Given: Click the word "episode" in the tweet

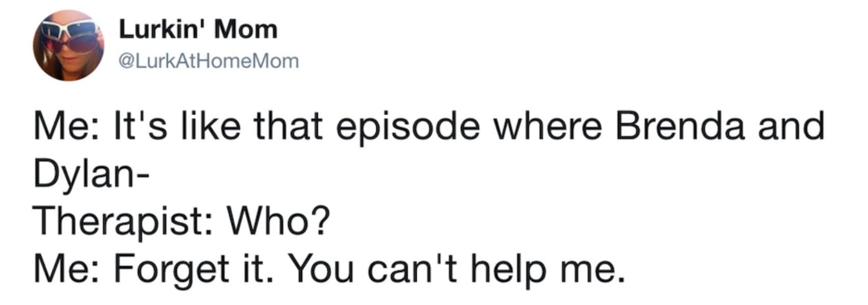Looking at the screenshot, I should 407,128.
